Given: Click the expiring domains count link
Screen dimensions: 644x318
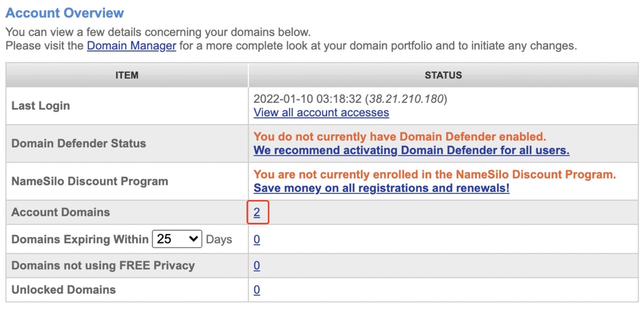Looking at the screenshot, I should tap(256, 240).
